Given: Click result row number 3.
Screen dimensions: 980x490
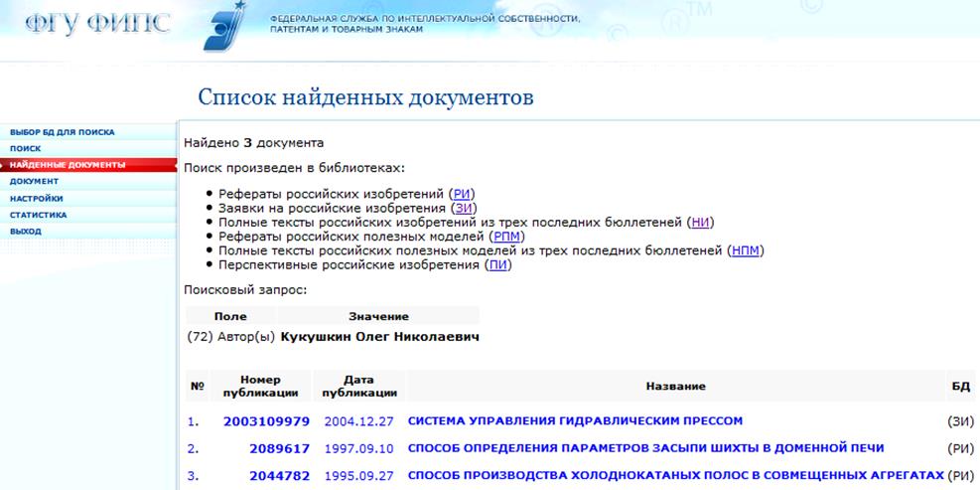Looking at the screenshot, I should click(x=194, y=476).
